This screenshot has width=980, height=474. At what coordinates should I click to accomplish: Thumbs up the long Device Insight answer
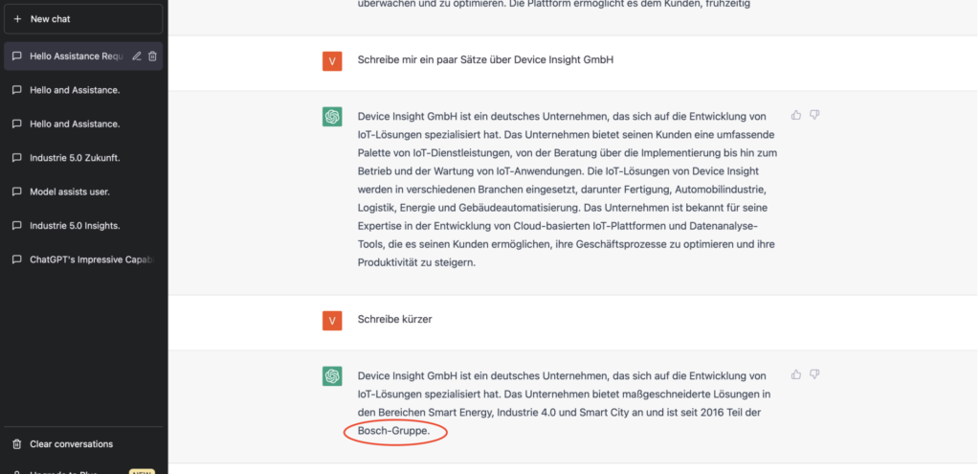[x=796, y=115]
